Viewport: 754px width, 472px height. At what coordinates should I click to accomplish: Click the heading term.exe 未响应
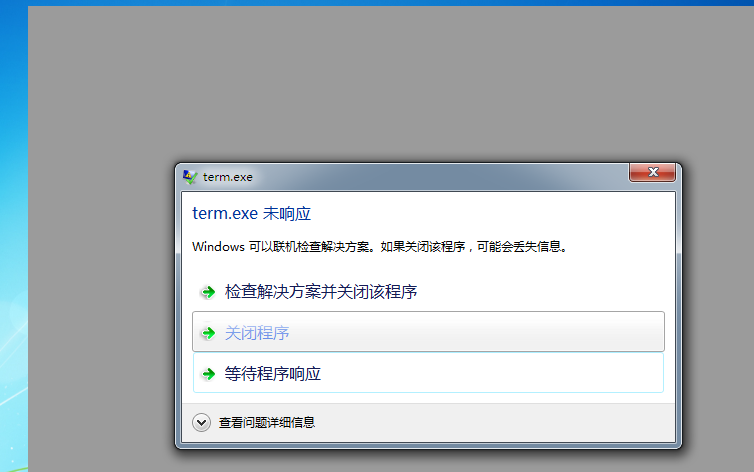click(x=251, y=213)
